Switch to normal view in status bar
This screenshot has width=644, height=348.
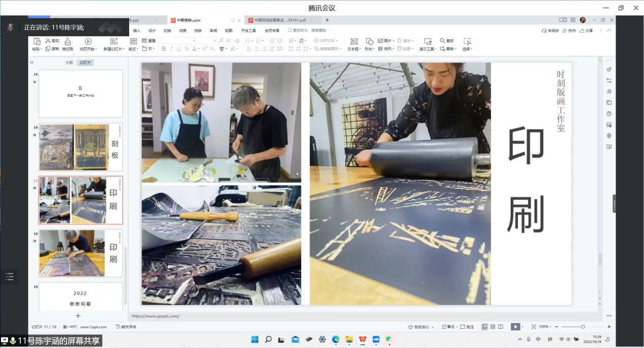(484, 327)
